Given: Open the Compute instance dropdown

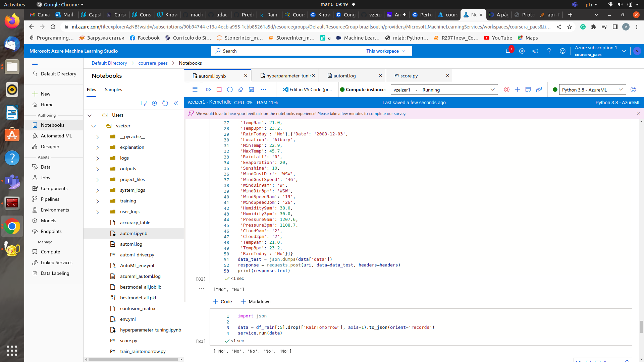Looking at the screenshot, I should click(492, 90).
